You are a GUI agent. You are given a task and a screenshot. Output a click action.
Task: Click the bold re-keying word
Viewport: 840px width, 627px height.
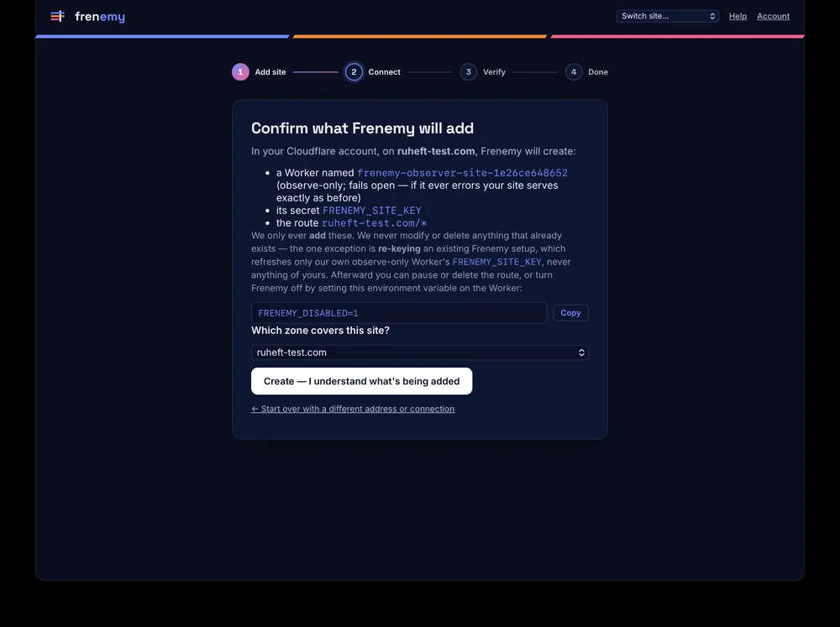point(399,248)
